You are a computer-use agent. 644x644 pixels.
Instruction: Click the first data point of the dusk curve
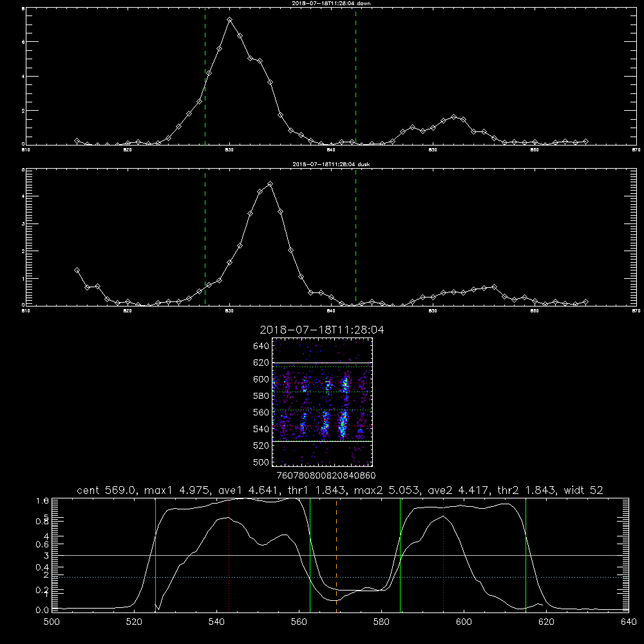click(77, 270)
